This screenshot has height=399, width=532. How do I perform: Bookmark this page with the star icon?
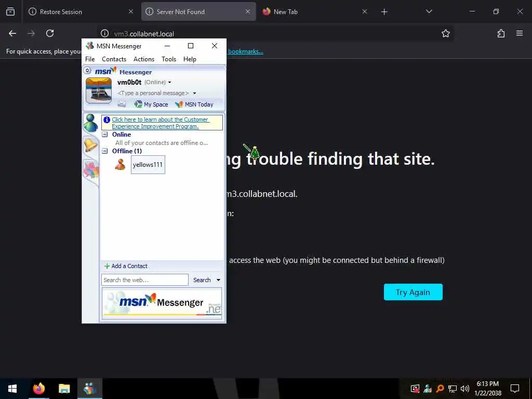(445, 33)
